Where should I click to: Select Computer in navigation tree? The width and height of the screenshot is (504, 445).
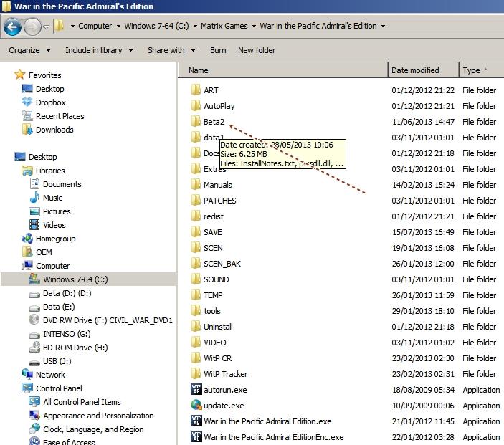coord(46,266)
